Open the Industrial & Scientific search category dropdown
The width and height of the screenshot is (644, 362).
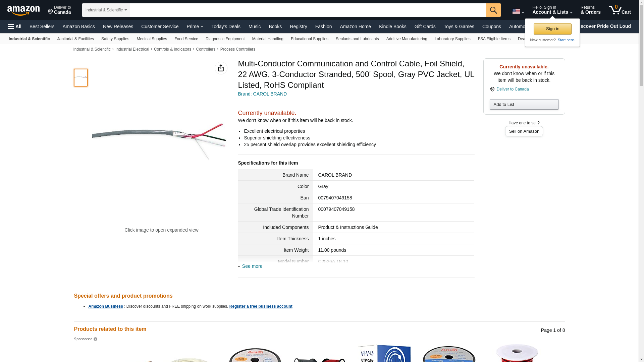106,10
